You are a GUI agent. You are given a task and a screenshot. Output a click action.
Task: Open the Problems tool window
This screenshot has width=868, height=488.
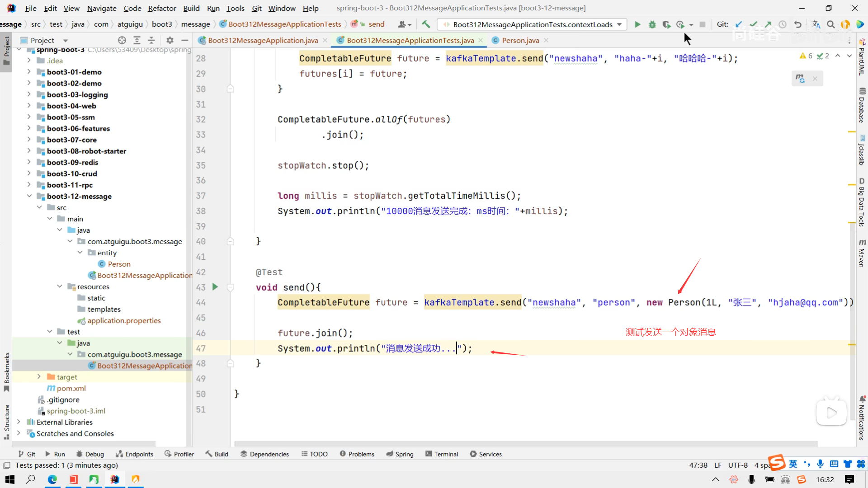[x=357, y=454]
